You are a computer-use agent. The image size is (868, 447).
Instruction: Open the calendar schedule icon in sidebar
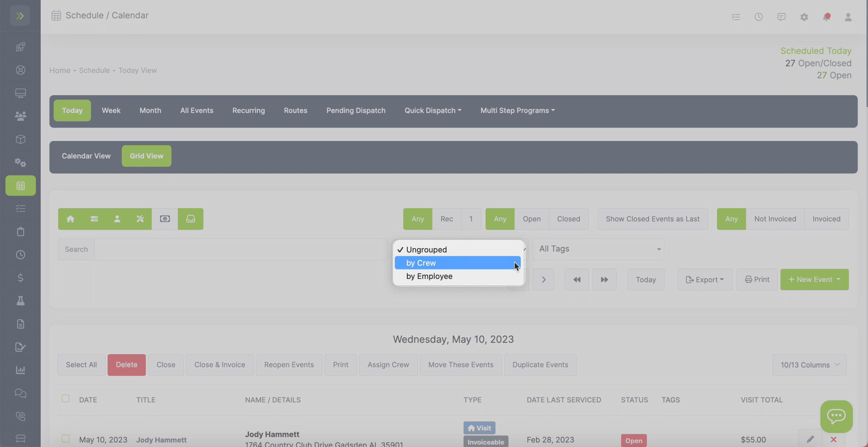20,185
